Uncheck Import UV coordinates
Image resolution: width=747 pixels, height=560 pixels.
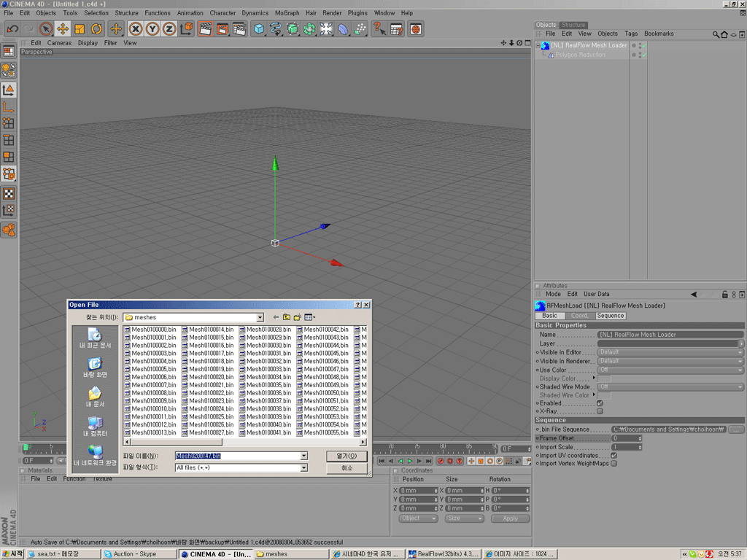614,456
